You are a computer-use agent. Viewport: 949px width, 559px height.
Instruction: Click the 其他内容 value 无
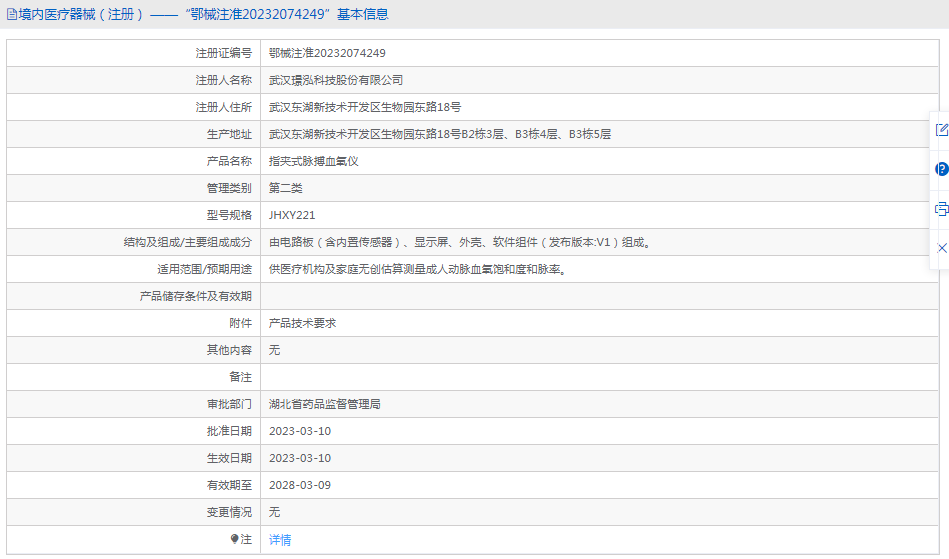point(275,350)
